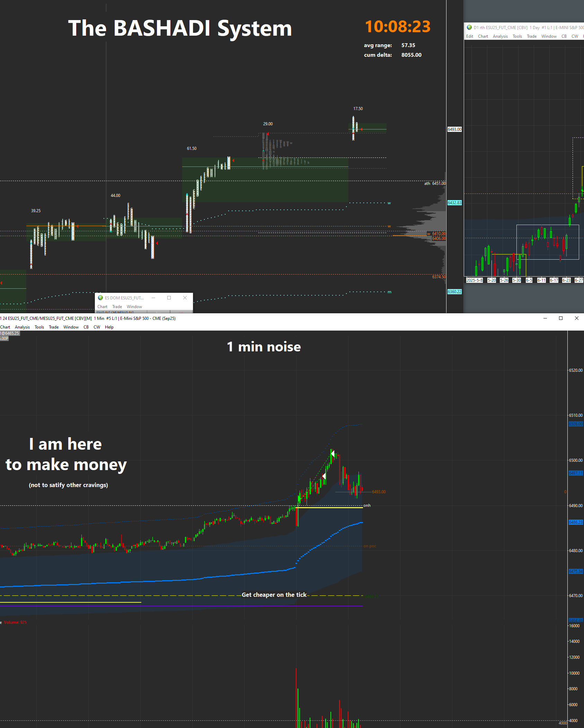Open CW menu in D1 rth window
Screen dimensions: 584x728
pos(575,36)
